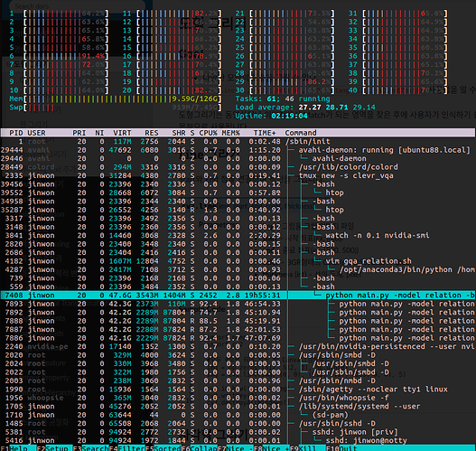Select F3 Search in function bar

pyautogui.click(x=90, y=448)
